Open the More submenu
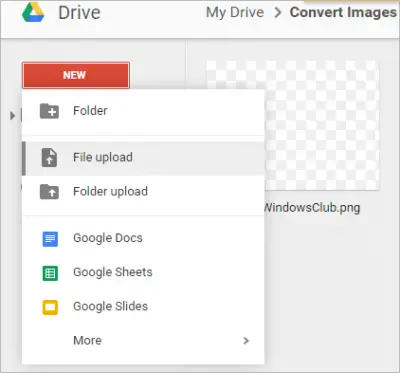 143,340
